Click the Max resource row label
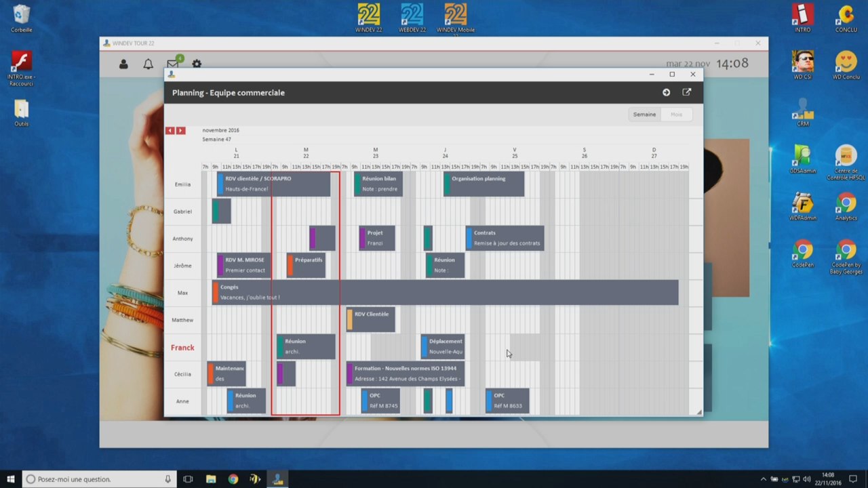Screen dimensions: 868x488 pyautogui.click(x=182, y=293)
